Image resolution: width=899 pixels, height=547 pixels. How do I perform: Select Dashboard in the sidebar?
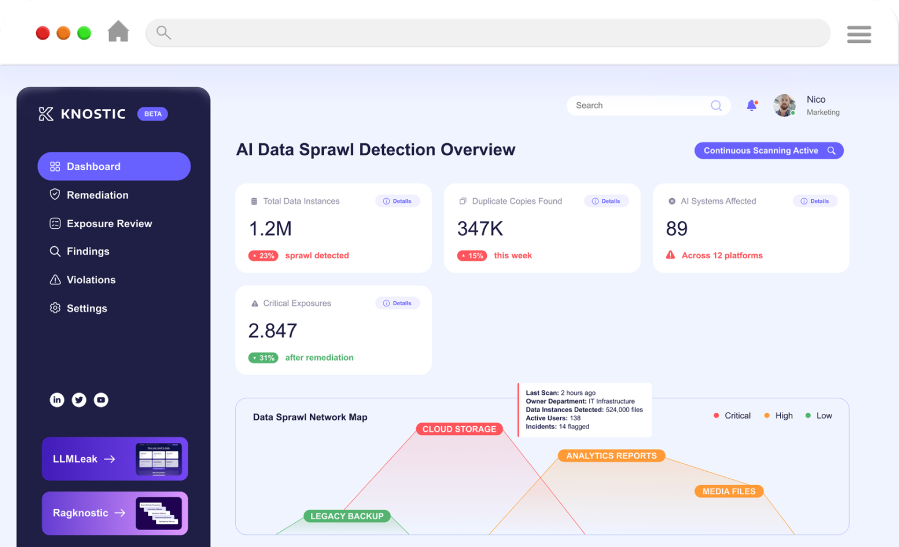coord(113,166)
